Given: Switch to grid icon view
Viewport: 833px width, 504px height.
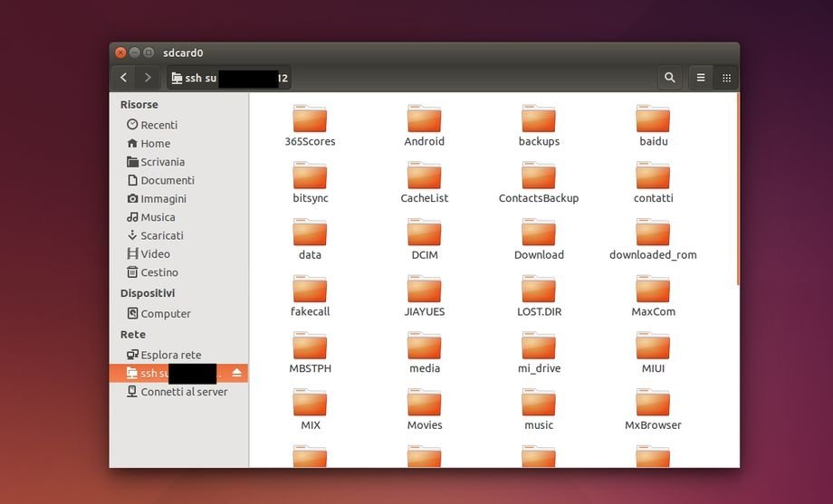Looking at the screenshot, I should tap(726, 78).
